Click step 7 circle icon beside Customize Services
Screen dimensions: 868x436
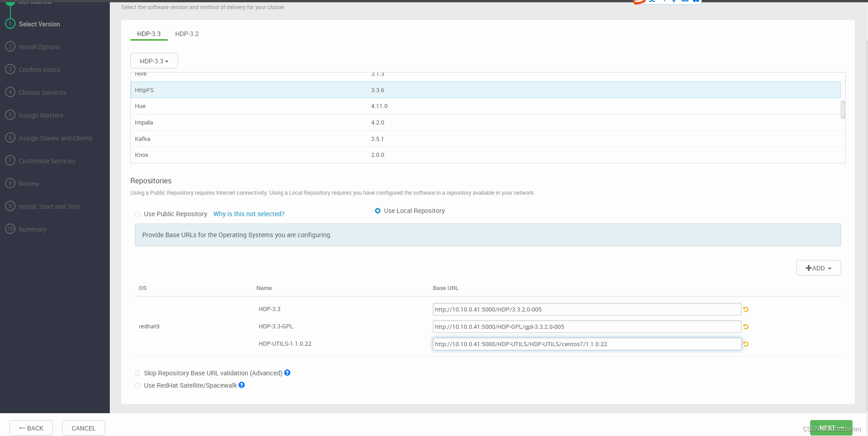tap(10, 161)
